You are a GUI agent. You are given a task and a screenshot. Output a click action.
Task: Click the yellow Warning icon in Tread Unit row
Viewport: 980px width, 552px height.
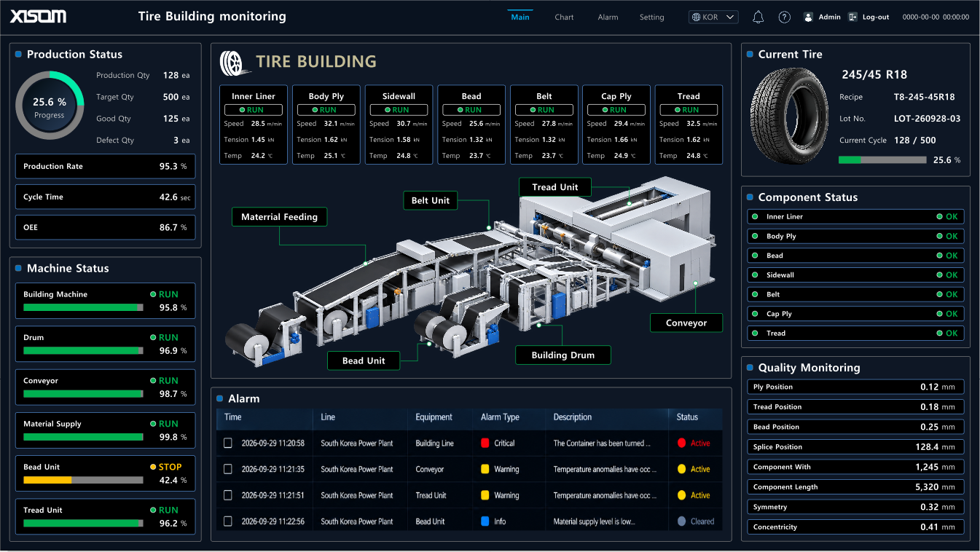[485, 495]
